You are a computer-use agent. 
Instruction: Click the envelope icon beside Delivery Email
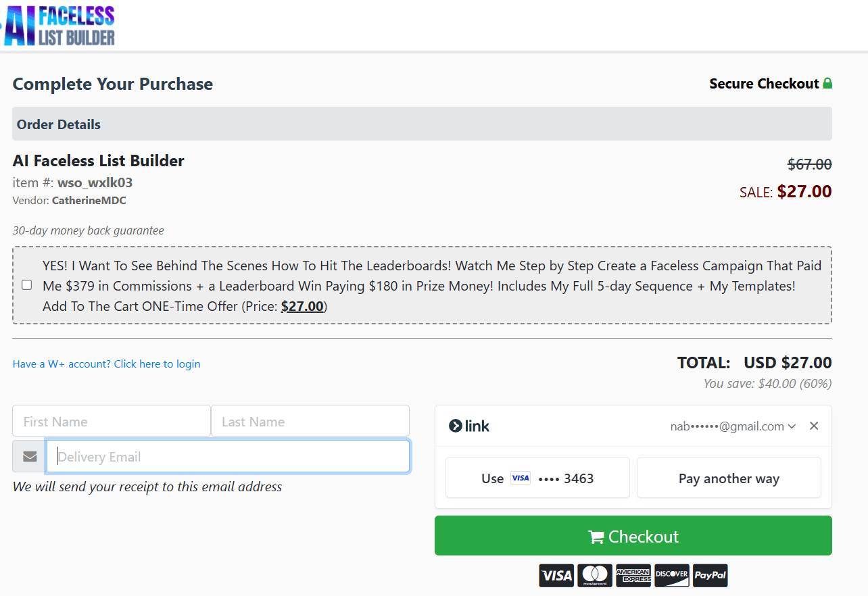(28, 455)
